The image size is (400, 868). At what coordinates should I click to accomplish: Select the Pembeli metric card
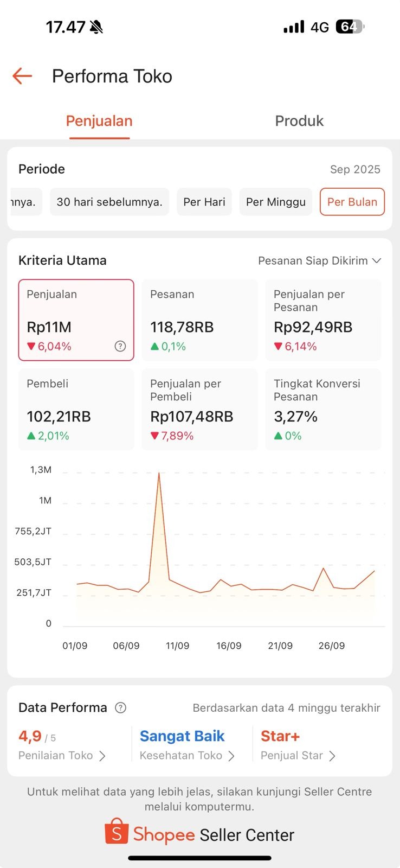(x=76, y=409)
